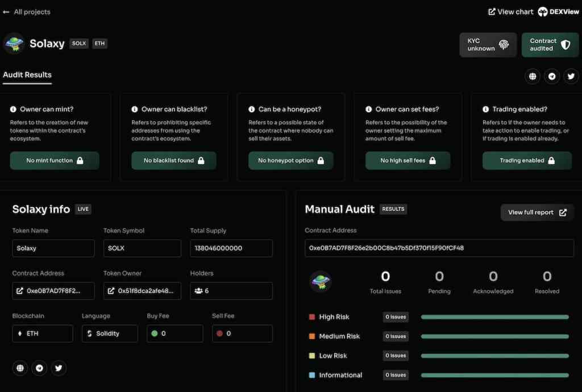This screenshot has width=582, height=392.
Task: Click the KYC unknown fingerprint badge
Action: (x=488, y=45)
